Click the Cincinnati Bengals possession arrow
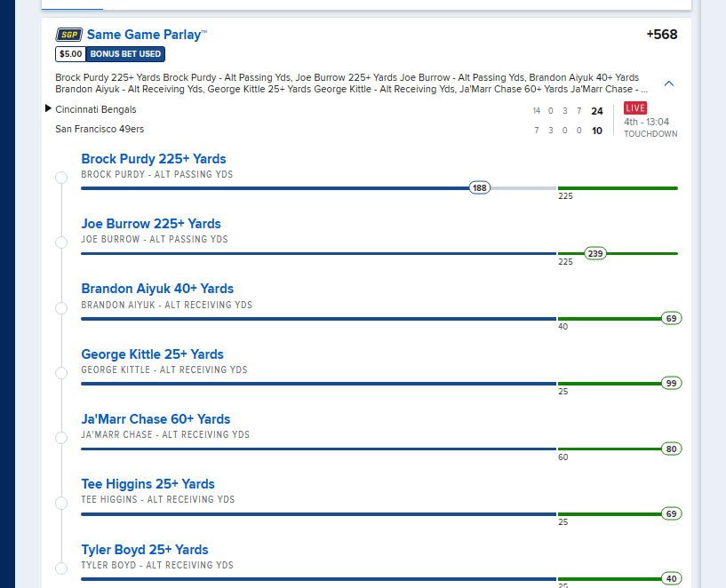The image size is (726, 588). click(x=48, y=108)
